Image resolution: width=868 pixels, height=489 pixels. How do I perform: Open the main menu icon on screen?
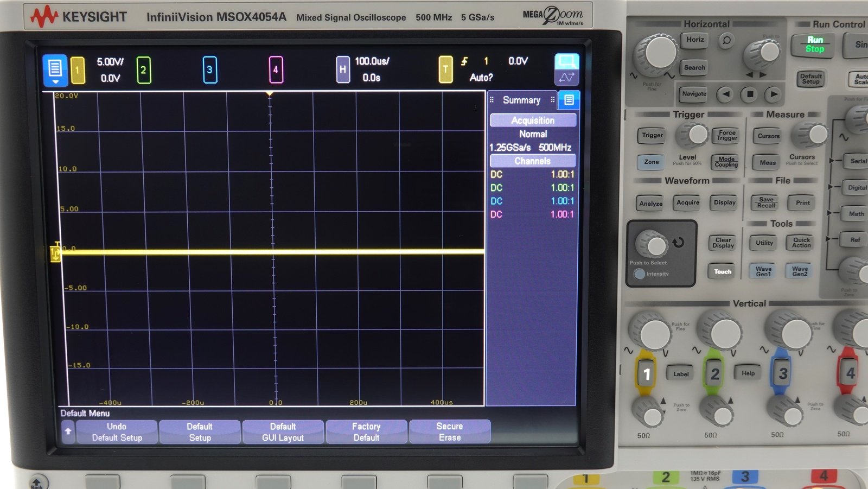click(x=55, y=70)
